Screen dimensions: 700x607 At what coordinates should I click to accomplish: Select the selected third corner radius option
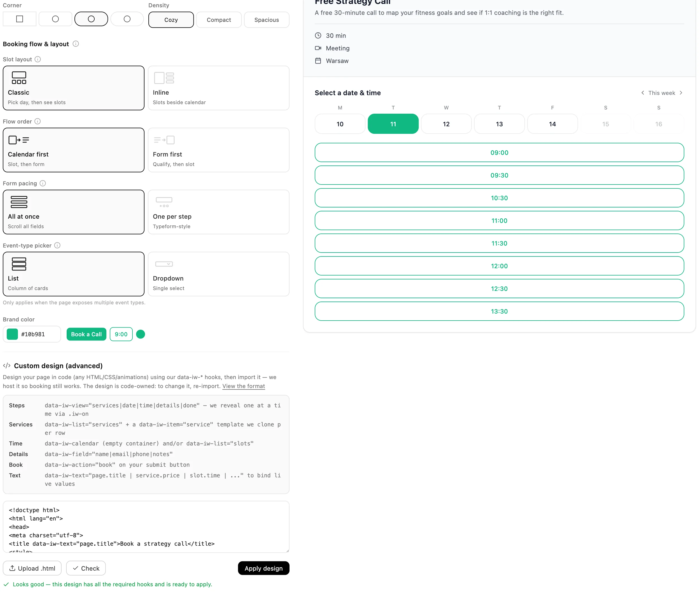91,19
